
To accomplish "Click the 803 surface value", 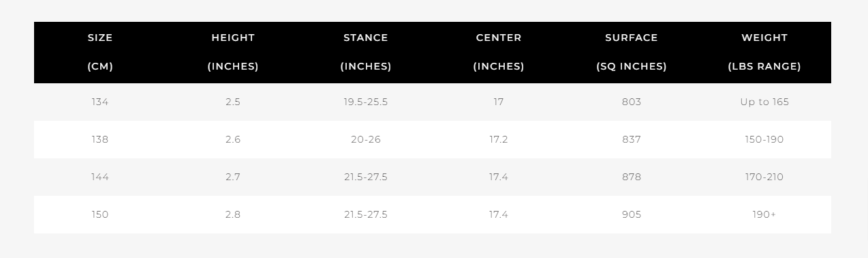I will [632, 102].
